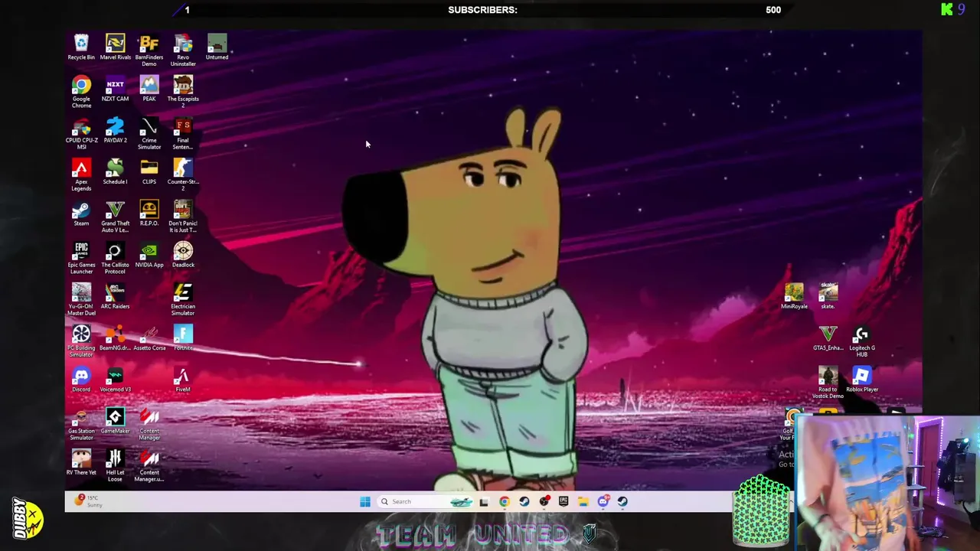Open the Epic Games Launcher desktop shortcut
This screenshot has height=551, width=980.
81,258
